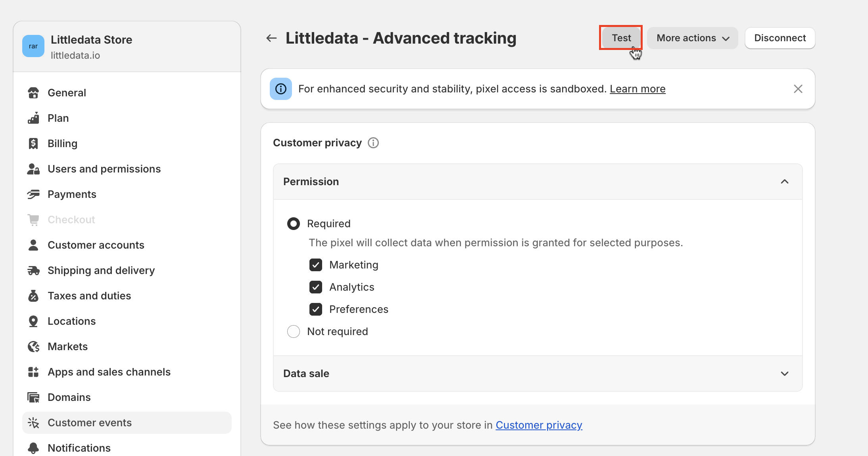Open Domains settings
Image resolution: width=868 pixels, height=456 pixels.
click(x=127, y=397)
